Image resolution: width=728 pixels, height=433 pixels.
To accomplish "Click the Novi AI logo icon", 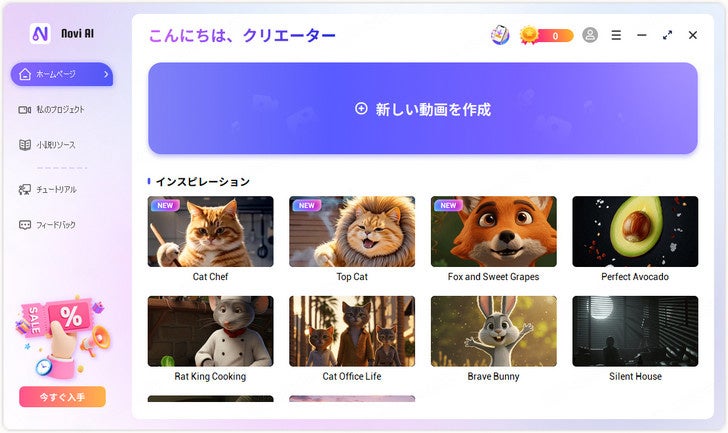I will point(40,33).
